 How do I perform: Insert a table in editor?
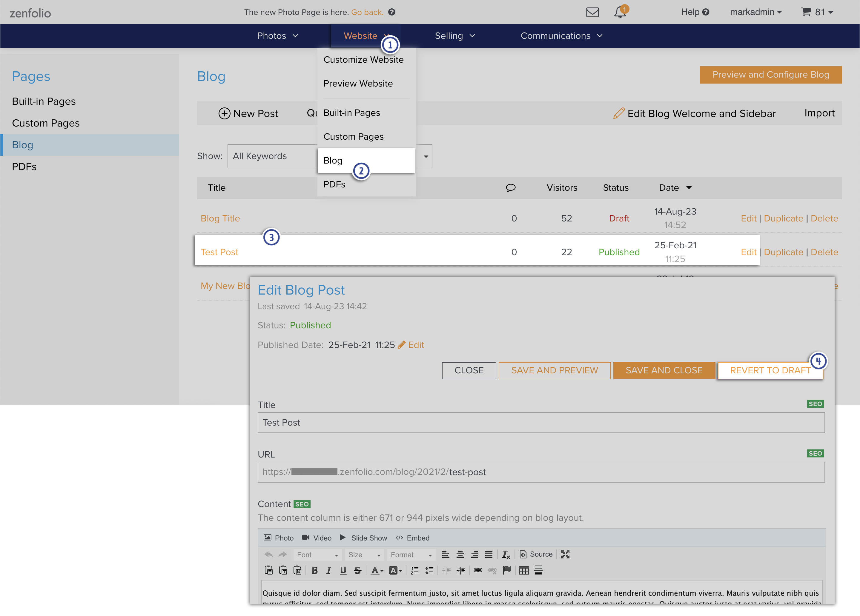pyautogui.click(x=524, y=570)
